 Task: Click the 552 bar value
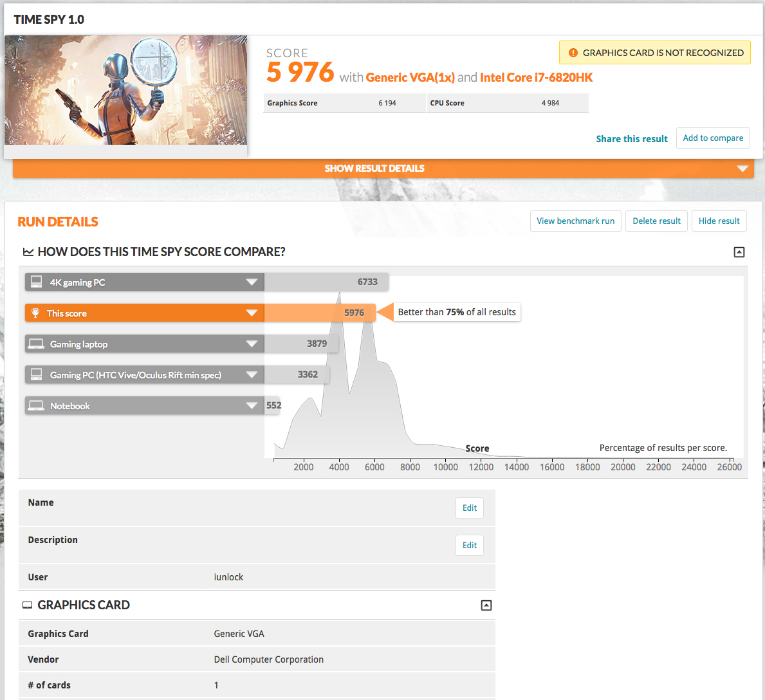273,405
